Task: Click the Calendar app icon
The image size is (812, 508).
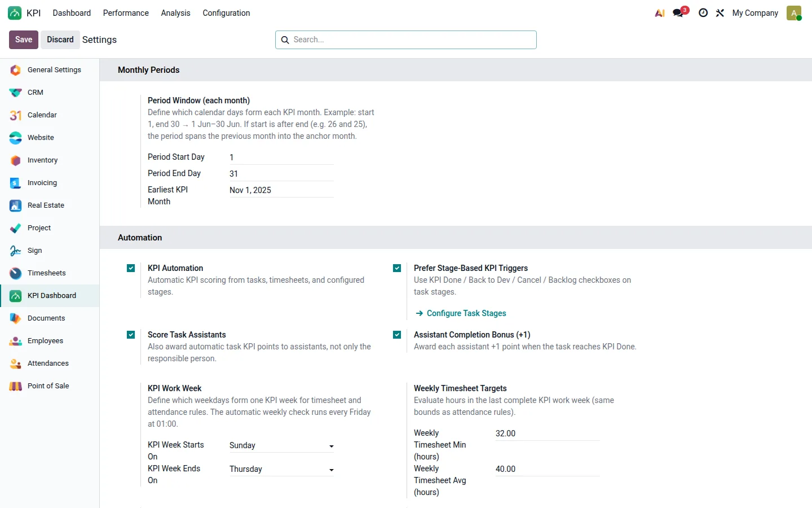Action: click(16, 115)
